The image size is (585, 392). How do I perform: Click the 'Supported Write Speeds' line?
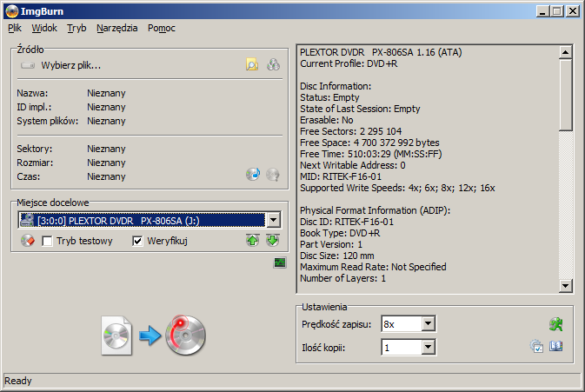pyautogui.click(x=397, y=188)
